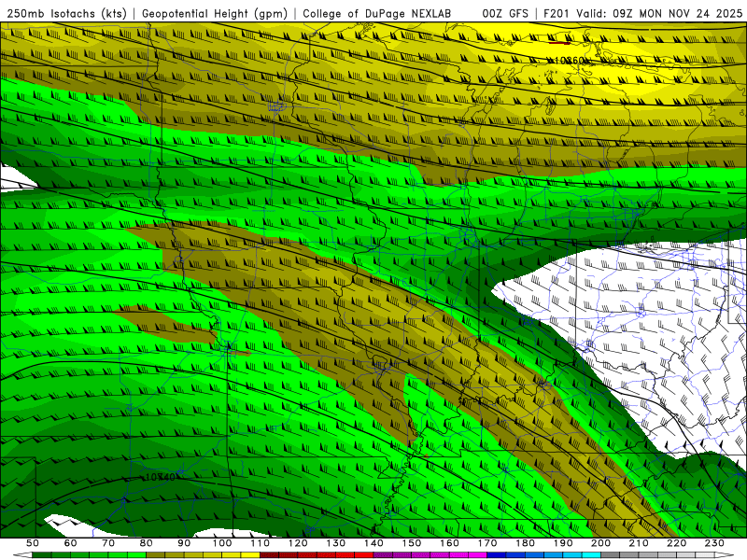This screenshot has height=560, width=747.
Task: Click the 210 kt color scale label
Action: (x=639, y=543)
